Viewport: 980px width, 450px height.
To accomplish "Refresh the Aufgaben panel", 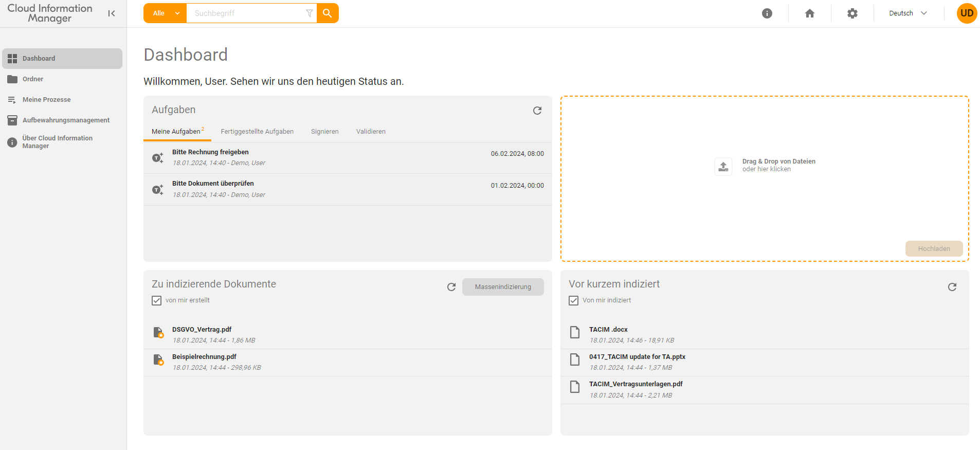I will coord(537,111).
